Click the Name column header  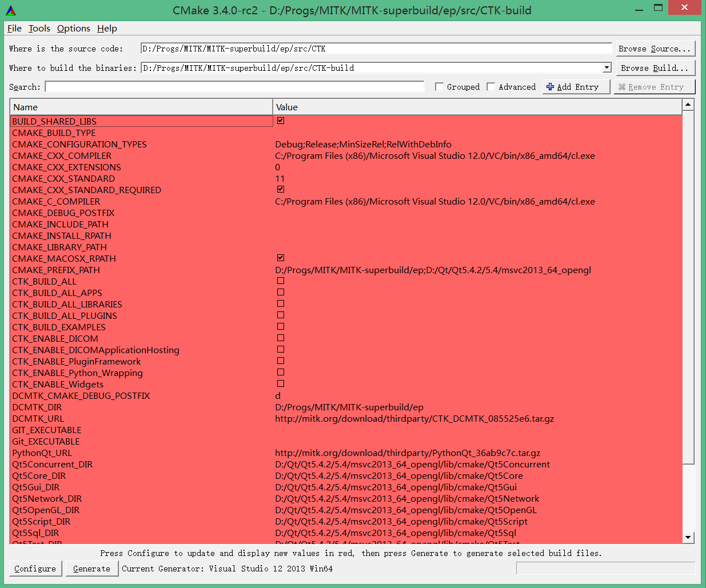(141, 107)
